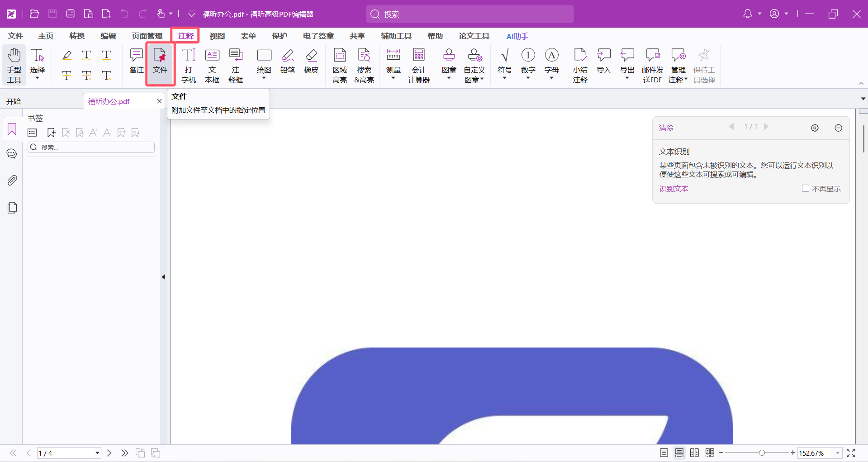Select the 铅笔 pencil tool
The image size is (868, 462).
point(288,61)
